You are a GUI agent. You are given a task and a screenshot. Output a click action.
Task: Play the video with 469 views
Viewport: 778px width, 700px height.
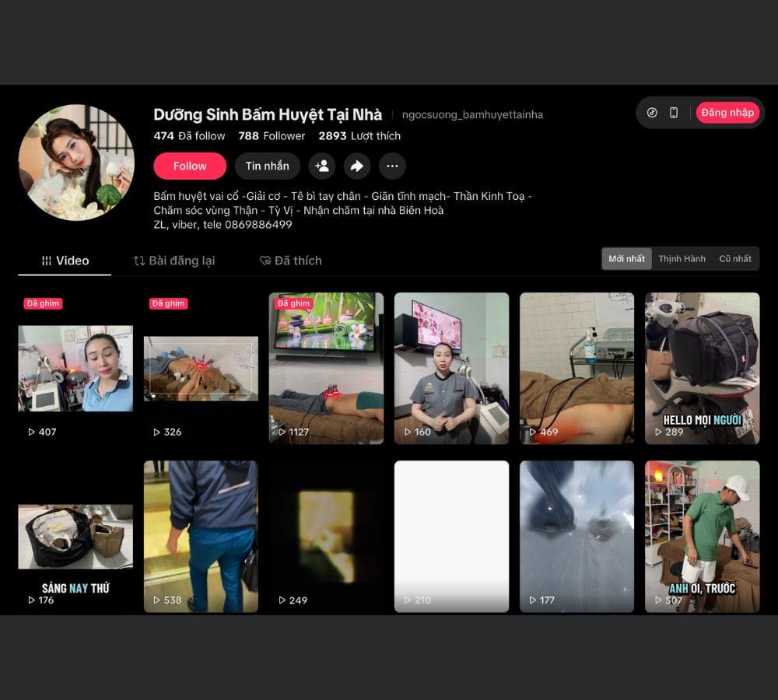tap(576, 368)
